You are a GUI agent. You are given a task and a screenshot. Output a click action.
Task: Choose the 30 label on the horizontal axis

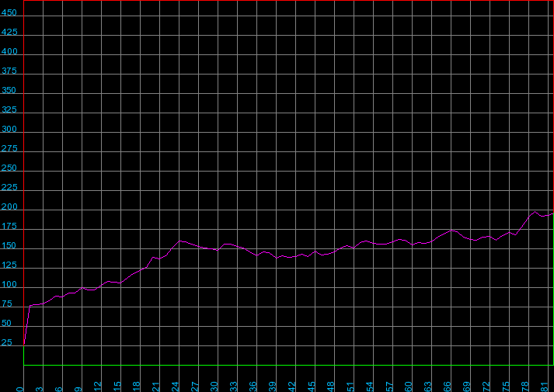214,387
